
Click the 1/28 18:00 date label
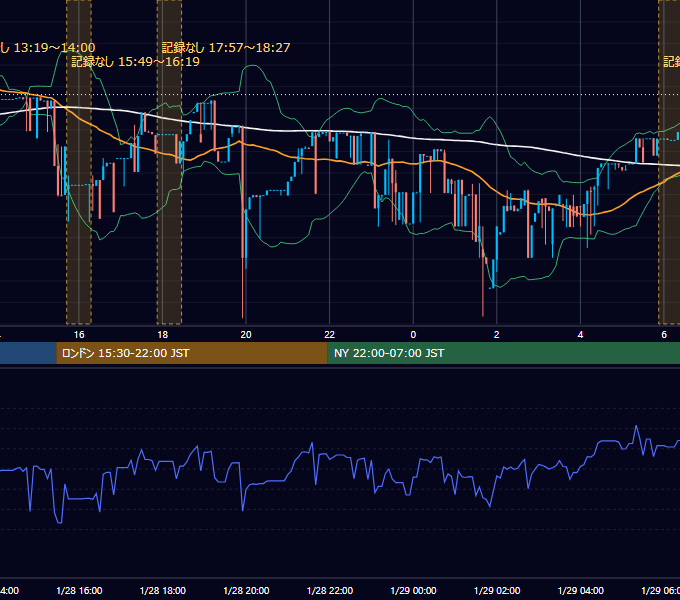(163, 590)
